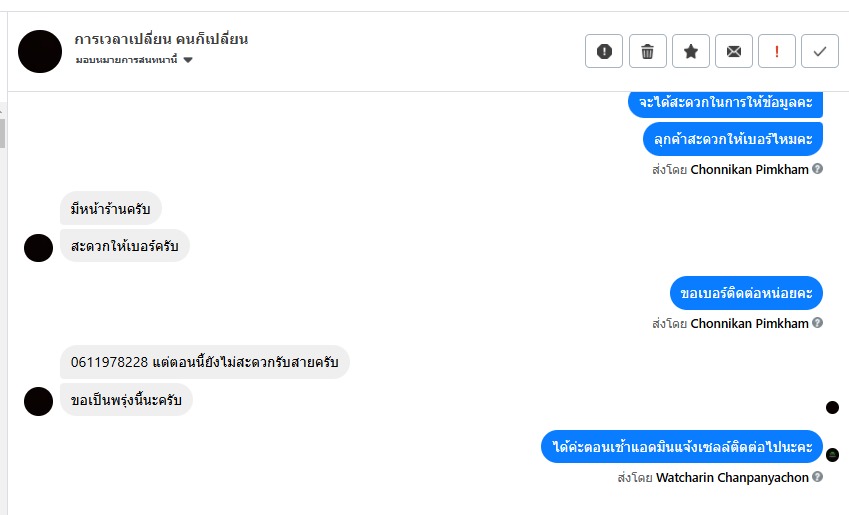
Task: Click help icon under 'ลูกค้าสะดวกให้เบอร์ไหมคะ' message
Action: pyautogui.click(x=818, y=170)
